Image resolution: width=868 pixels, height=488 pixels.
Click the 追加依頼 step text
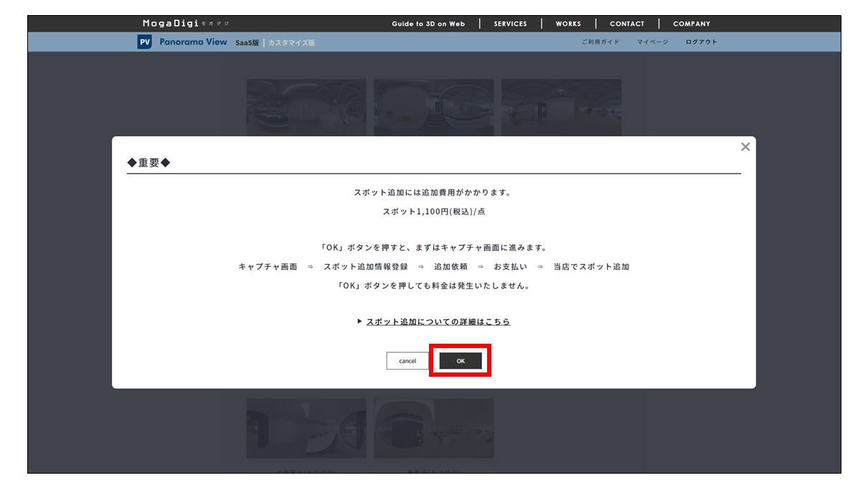450,266
